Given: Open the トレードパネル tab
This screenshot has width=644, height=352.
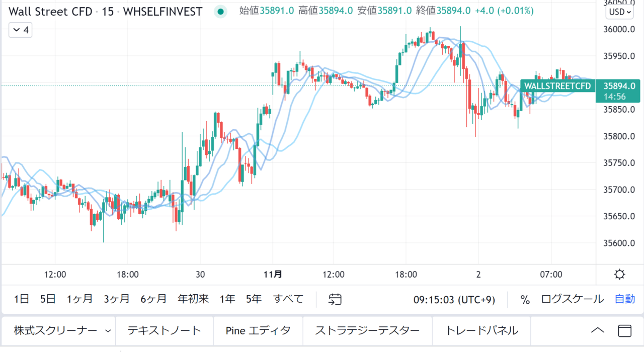Looking at the screenshot, I should coord(482,330).
